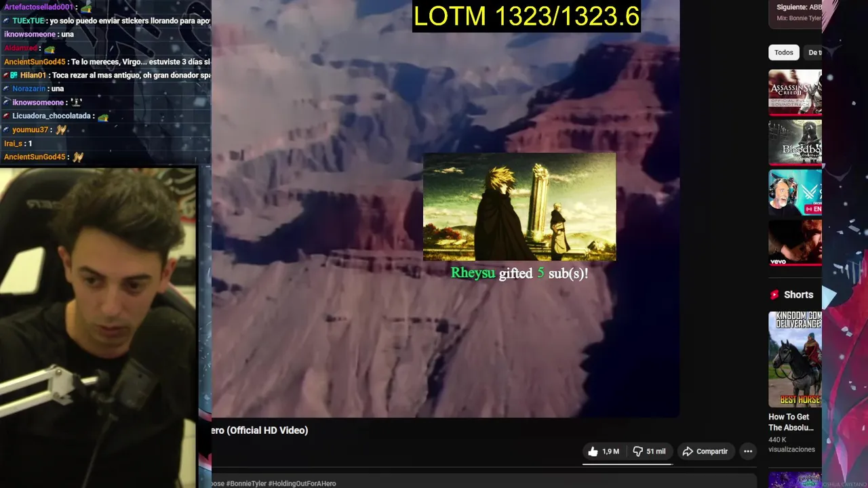Open the #BonnieTyler hashtag link
The image size is (868, 488).
tap(245, 483)
